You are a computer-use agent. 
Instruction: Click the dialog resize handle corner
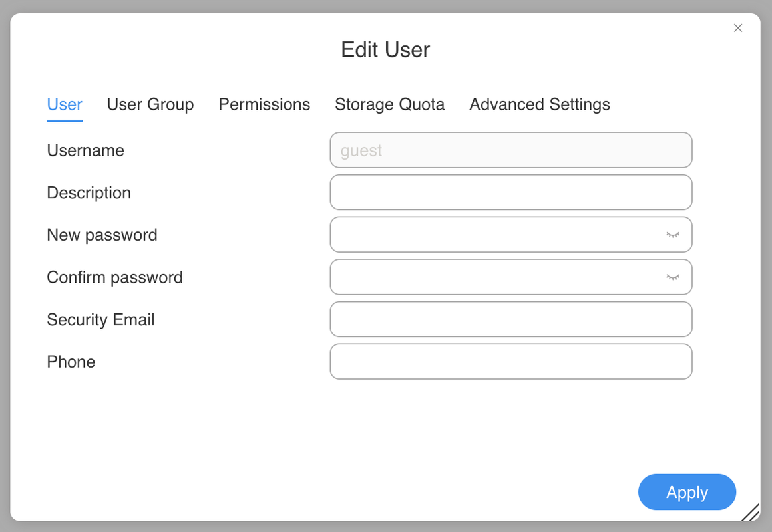click(x=751, y=512)
